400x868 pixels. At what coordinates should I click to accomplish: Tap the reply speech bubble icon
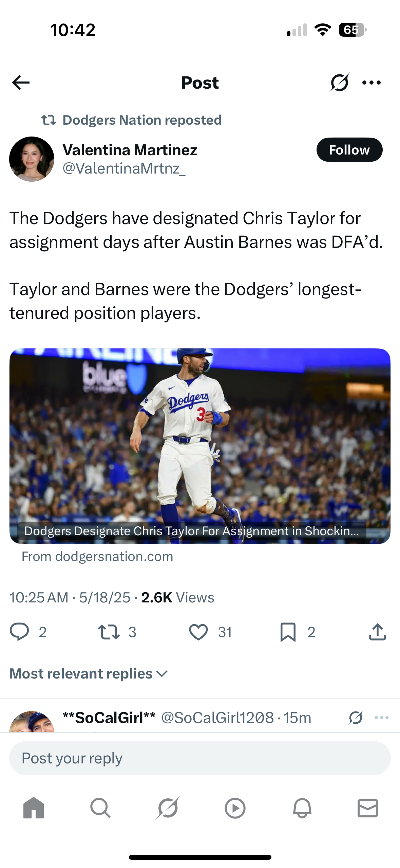point(19,632)
